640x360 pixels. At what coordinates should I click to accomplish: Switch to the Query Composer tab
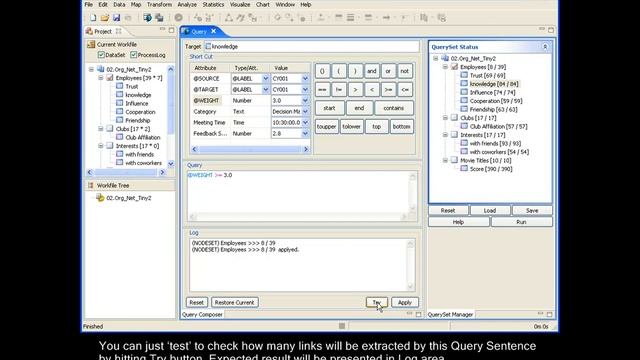(202, 315)
